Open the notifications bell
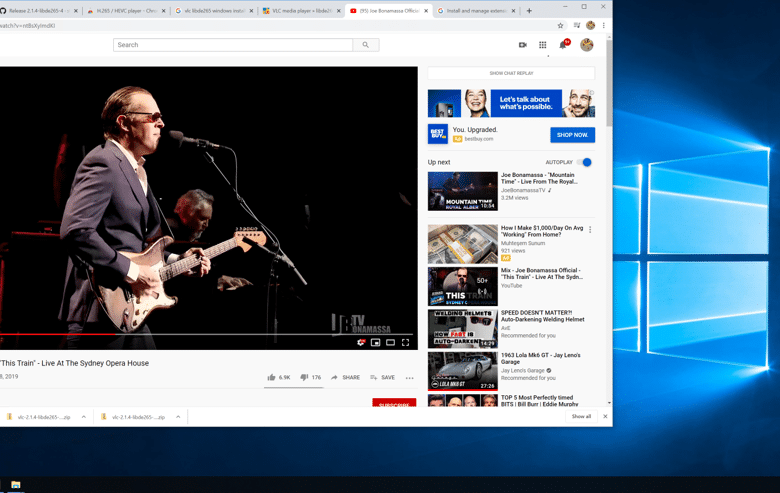 click(563, 45)
